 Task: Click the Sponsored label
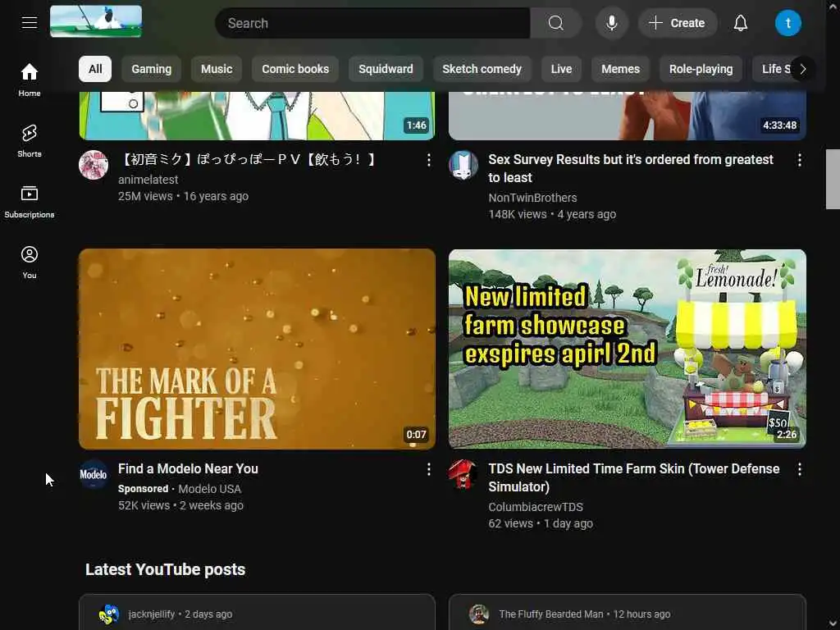tap(143, 489)
